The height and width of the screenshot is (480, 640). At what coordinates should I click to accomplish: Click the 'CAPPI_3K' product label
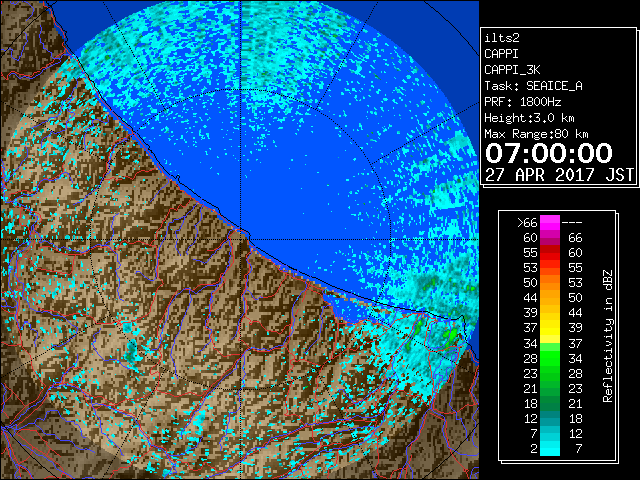pyautogui.click(x=512, y=70)
